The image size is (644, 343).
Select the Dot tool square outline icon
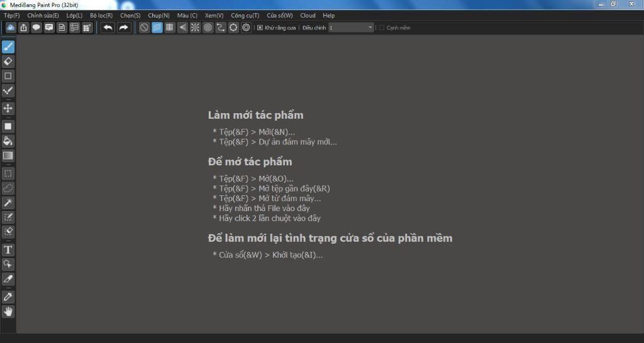coord(8,76)
